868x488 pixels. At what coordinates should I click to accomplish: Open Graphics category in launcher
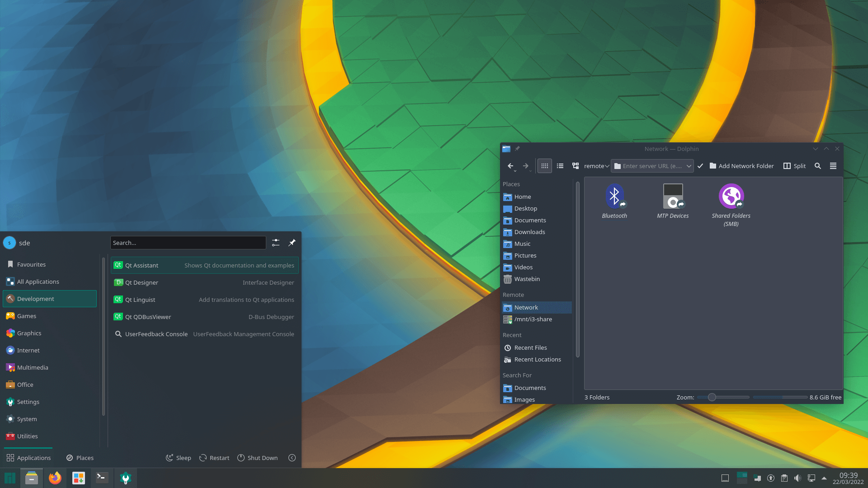[50, 333]
